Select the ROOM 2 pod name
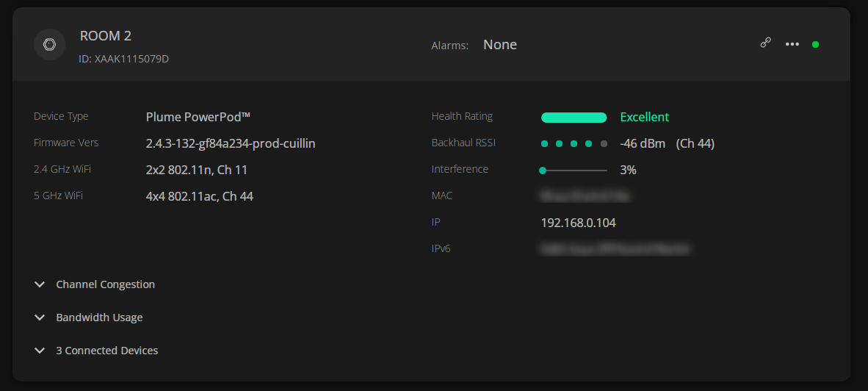Image resolution: width=868 pixels, height=391 pixels. coord(105,36)
